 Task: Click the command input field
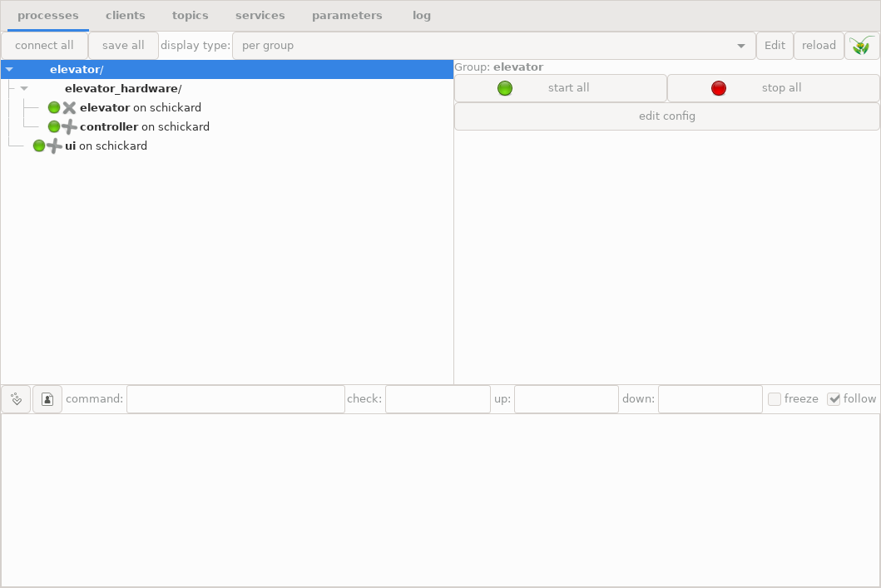click(x=235, y=398)
